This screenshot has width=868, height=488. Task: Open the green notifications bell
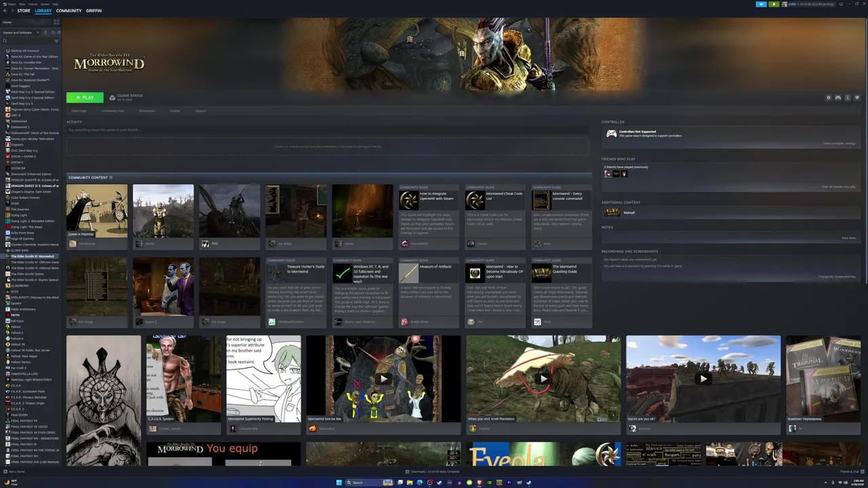point(774,4)
